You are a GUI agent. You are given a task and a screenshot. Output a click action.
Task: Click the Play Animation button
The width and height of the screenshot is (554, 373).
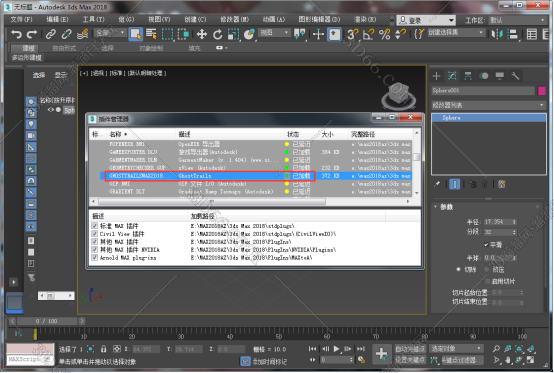pyautogui.click(x=336, y=349)
